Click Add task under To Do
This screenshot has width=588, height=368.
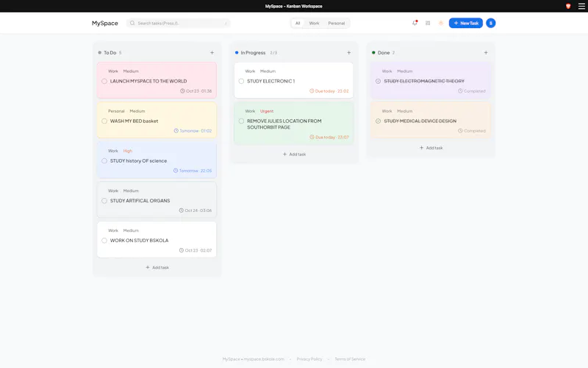click(x=157, y=267)
